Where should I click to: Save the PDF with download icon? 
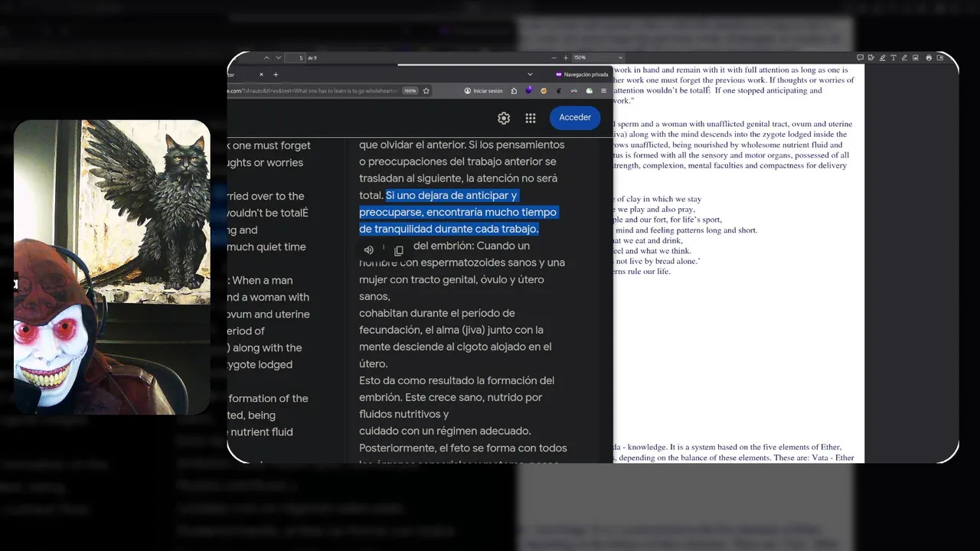940,57
